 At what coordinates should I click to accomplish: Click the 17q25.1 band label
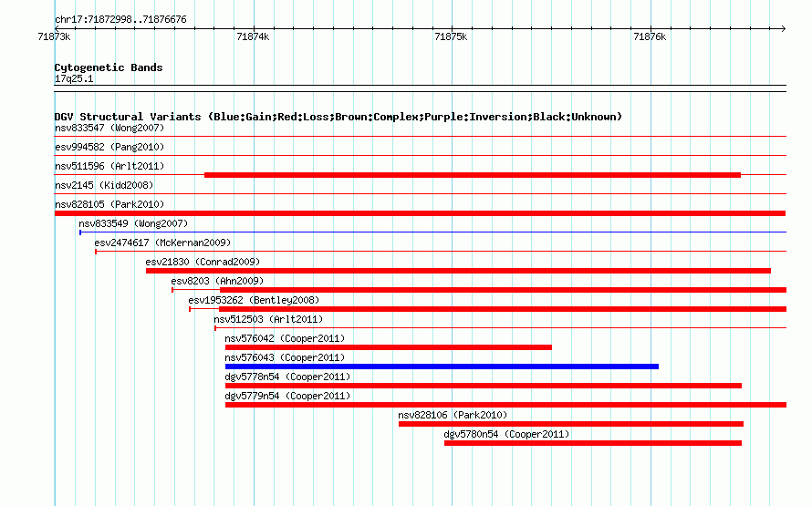[x=74, y=78]
